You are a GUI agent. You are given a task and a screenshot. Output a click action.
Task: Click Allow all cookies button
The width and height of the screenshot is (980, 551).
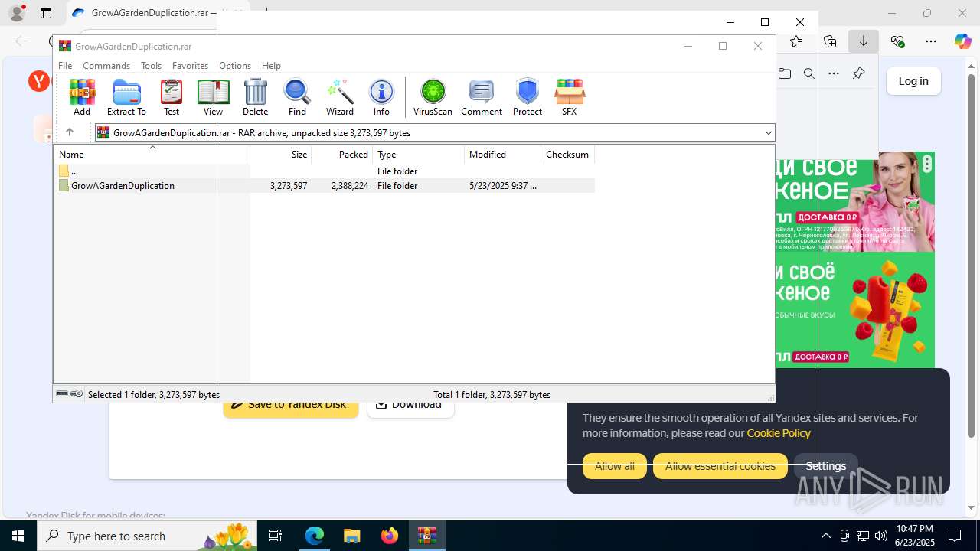615,466
